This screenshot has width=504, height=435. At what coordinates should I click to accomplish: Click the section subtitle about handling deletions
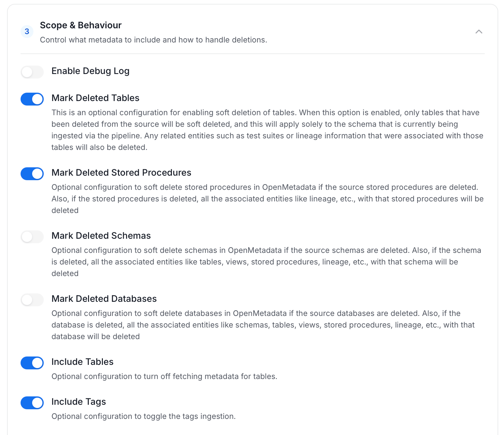click(153, 40)
